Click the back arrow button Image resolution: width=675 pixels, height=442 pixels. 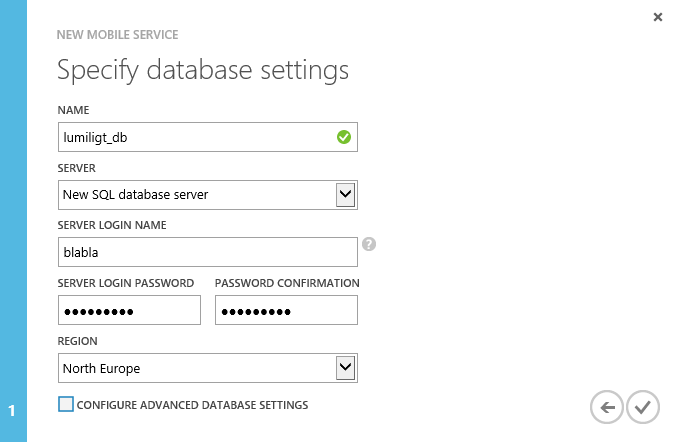pos(606,407)
